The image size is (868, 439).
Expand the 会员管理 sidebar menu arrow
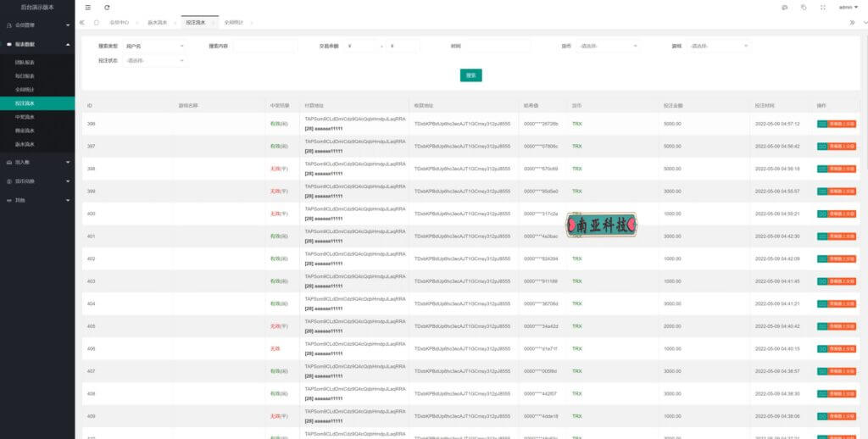(x=68, y=25)
